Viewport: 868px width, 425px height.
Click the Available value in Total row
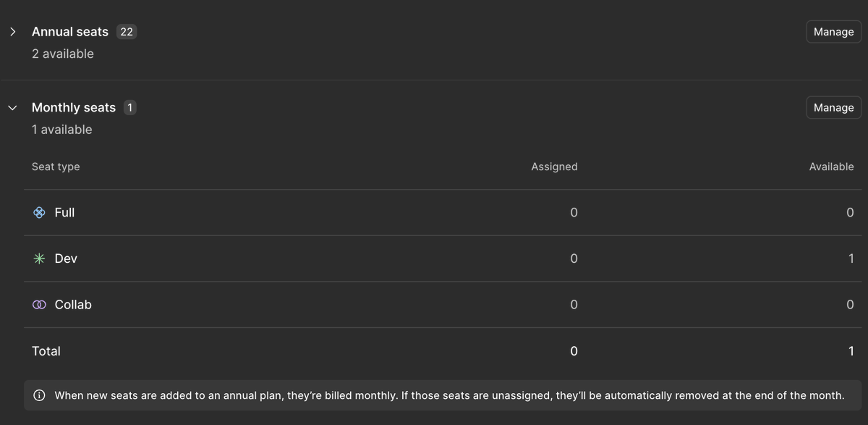[851, 351]
